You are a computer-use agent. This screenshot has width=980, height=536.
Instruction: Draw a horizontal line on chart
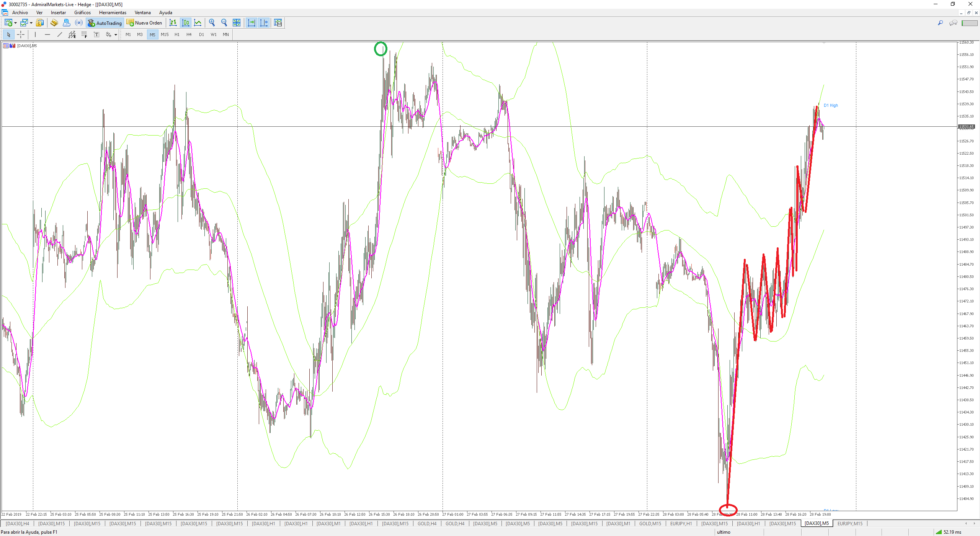[x=47, y=35]
